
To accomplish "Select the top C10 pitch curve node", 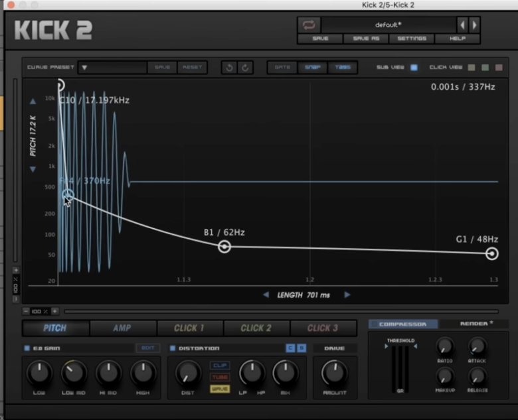I will [60, 85].
